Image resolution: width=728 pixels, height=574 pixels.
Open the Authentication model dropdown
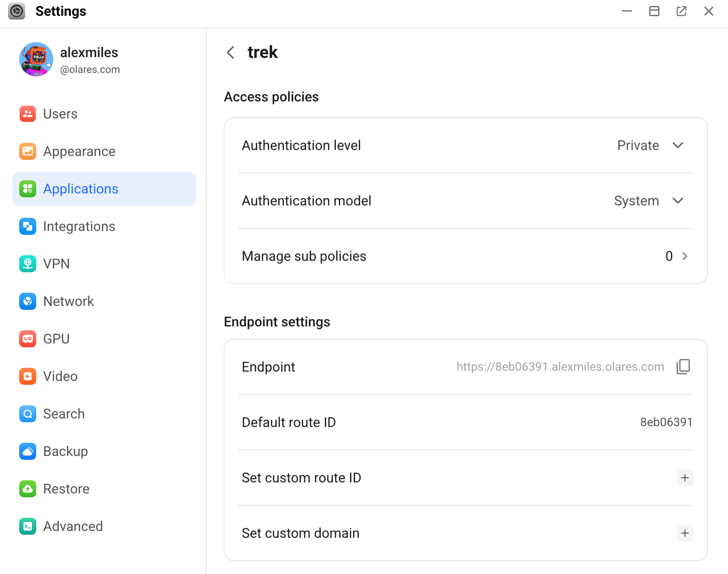[x=677, y=201]
